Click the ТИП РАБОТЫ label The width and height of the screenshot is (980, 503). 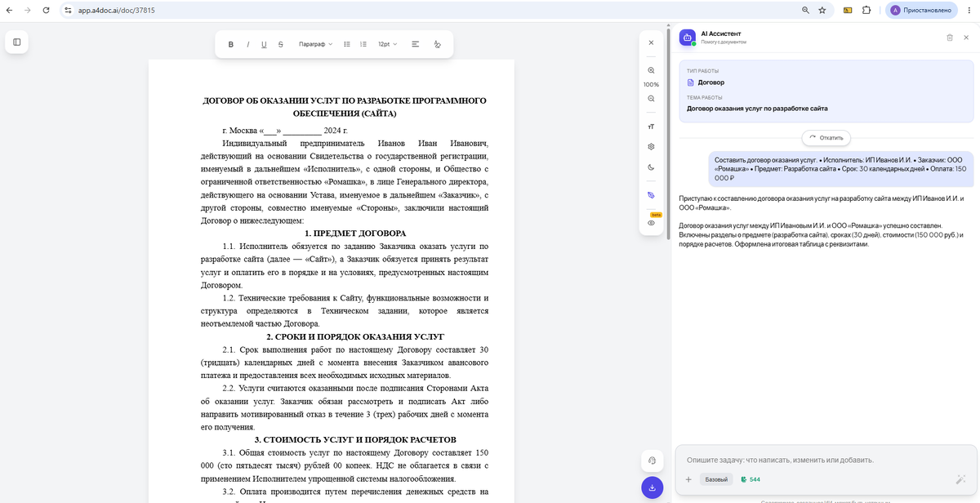(702, 71)
